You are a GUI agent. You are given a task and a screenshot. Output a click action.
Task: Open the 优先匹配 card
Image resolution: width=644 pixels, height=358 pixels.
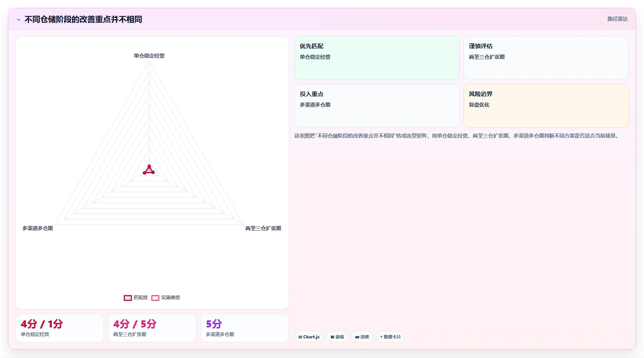377,58
